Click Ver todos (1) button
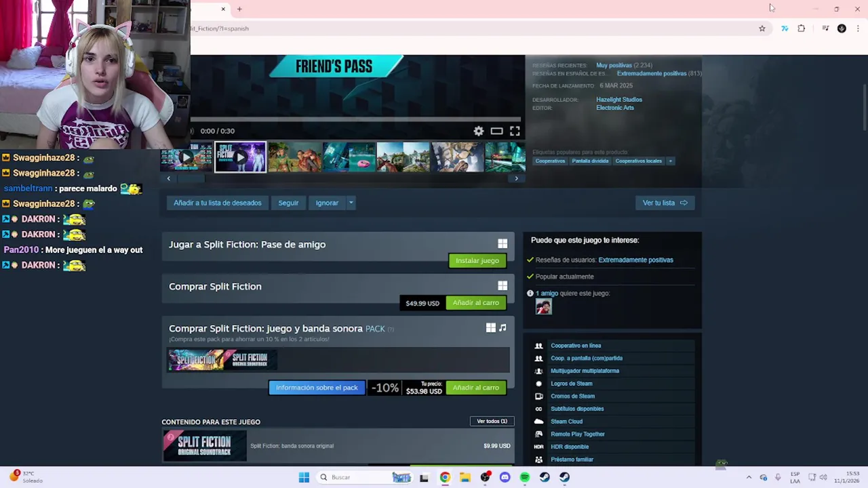Viewport: 868px width, 488px height. point(492,422)
